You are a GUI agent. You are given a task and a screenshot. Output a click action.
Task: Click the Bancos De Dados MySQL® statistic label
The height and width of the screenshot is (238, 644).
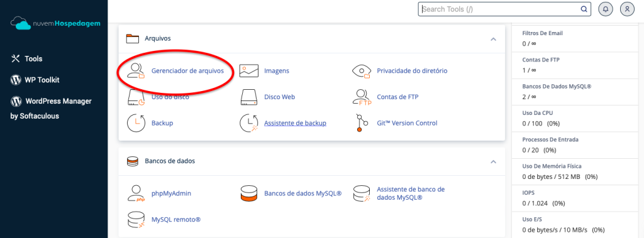(x=557, y=87)
